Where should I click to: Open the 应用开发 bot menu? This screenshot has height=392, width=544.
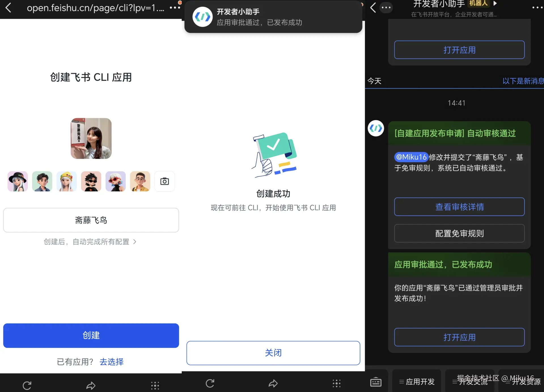pyautogui.click(x=417, y=382)
